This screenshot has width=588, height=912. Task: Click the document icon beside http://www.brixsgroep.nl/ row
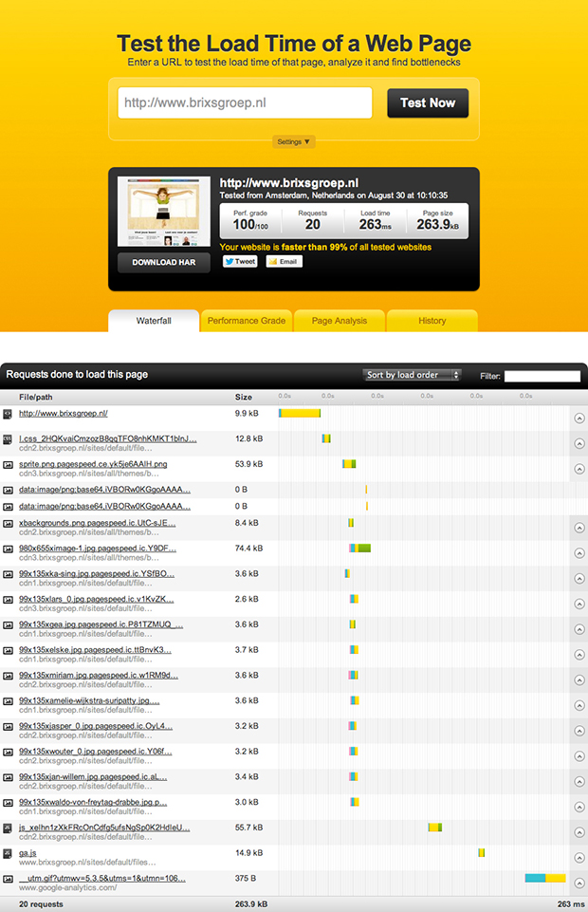coord(8,414)
